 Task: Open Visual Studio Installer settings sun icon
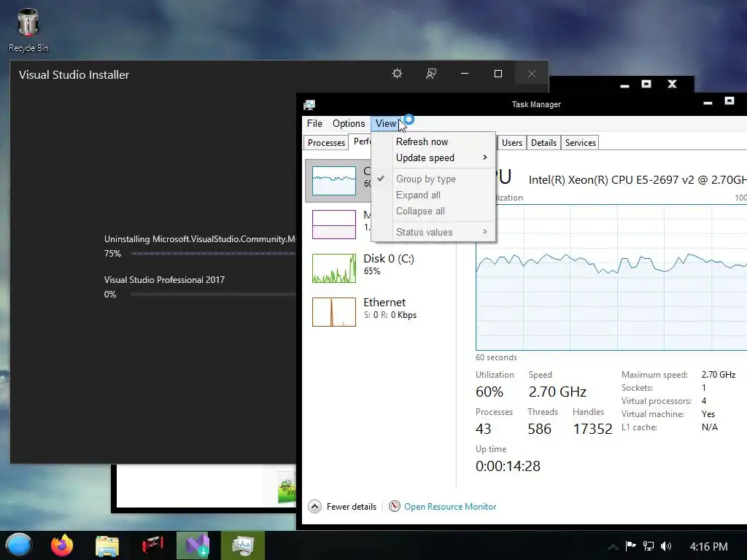tap(397, 74)
